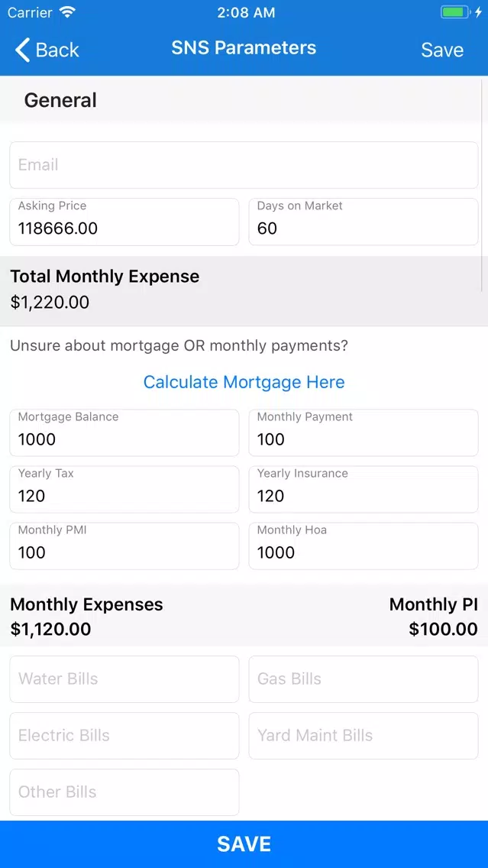Edit the Asking Price field
Screen dimensions: 488x868
[124, 222]
